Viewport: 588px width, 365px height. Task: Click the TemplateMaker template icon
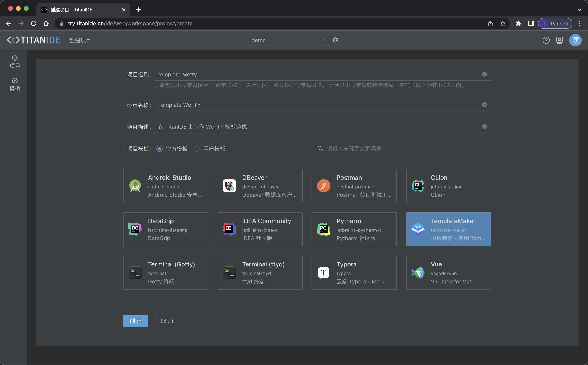coord(418,229)
